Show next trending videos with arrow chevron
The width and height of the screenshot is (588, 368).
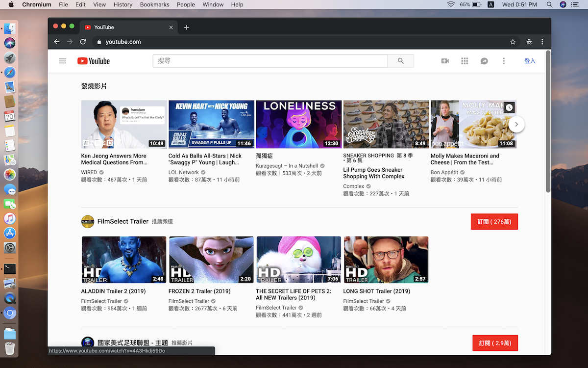(x=516, y=124)
